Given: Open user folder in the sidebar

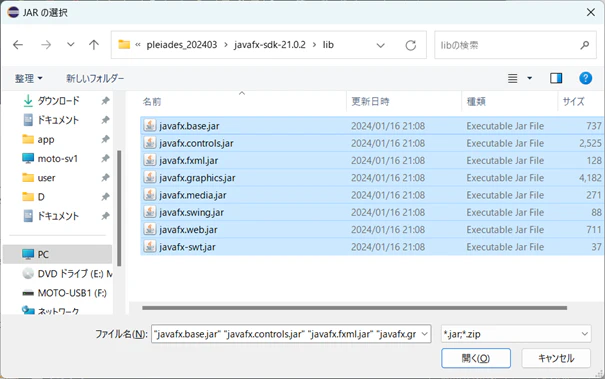Looking at the screenshot, I should click(46, 178).
